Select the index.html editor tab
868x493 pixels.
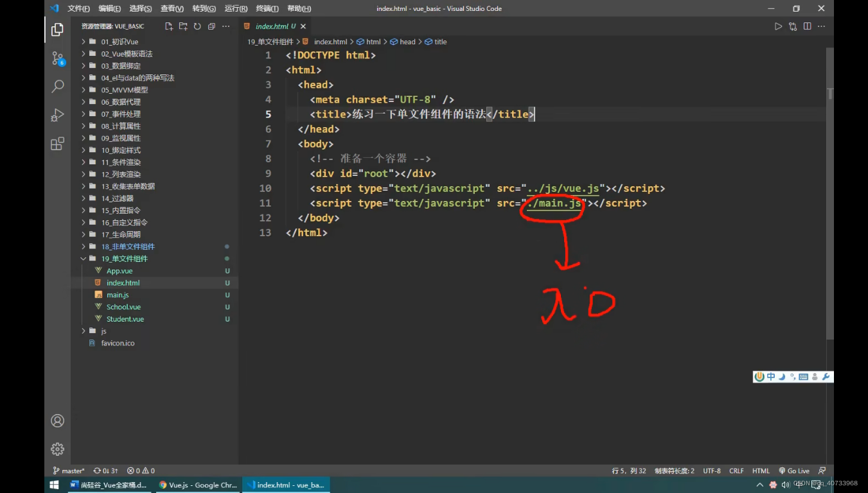[275, 26]
